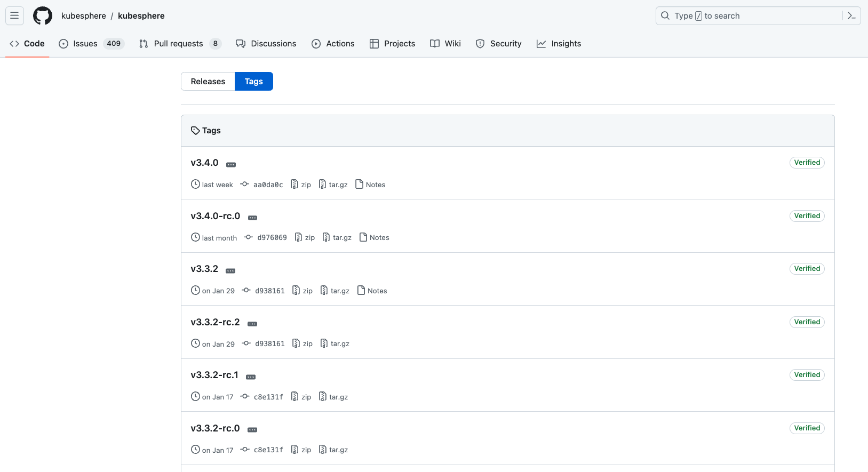Click the Verified badge for v3.3.2-rc.0
868x472 pixels.
point(807,428)
